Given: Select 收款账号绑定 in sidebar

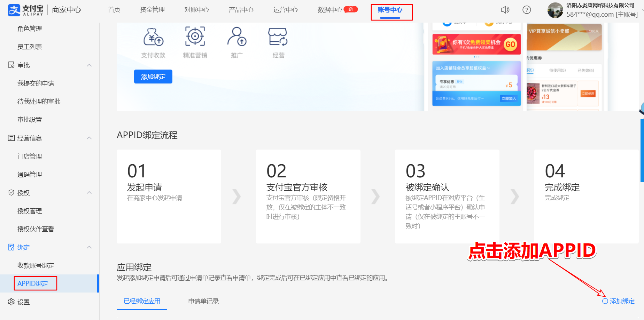Looking at the screenshot, I should tap(36, 265).
